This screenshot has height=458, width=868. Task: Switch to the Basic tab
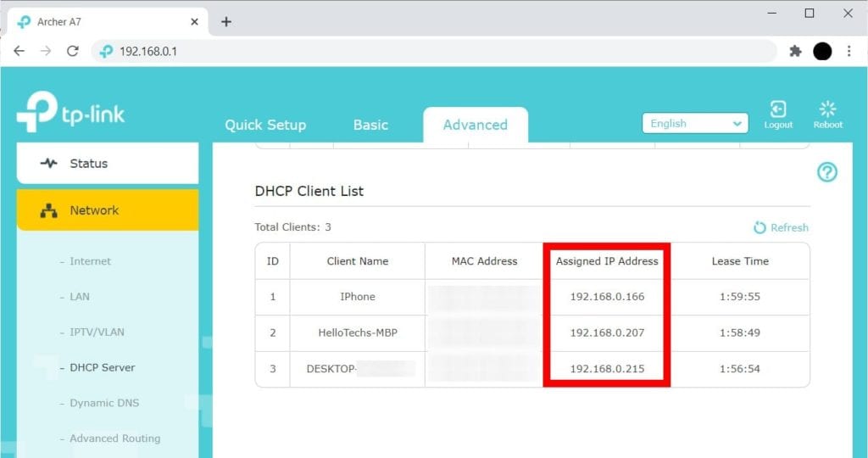370,126
